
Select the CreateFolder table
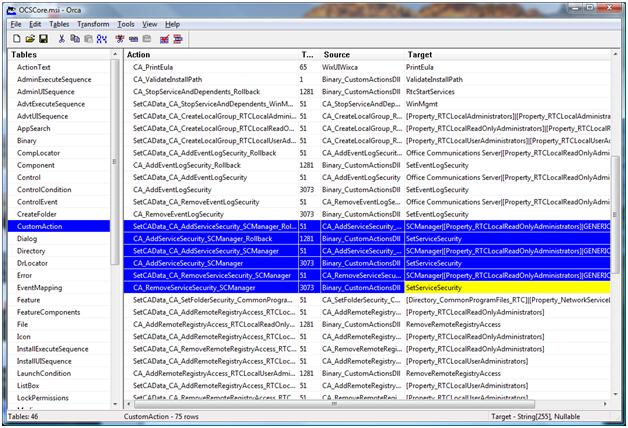point(36,214)
